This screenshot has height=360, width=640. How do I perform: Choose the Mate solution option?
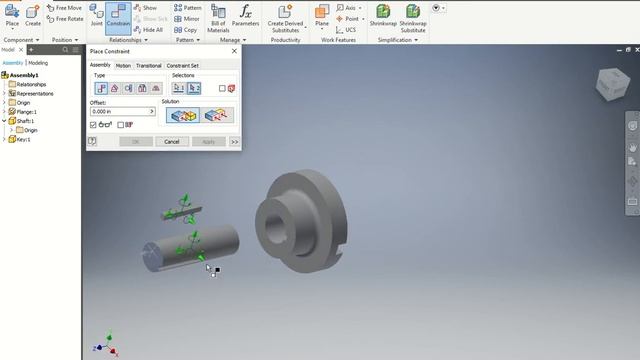(x=183, y=115)
